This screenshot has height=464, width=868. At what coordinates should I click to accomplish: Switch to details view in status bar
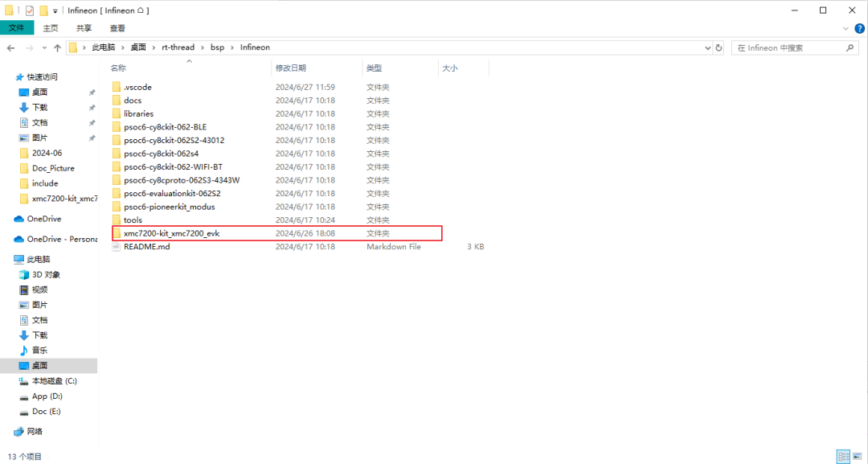point(842,457)
